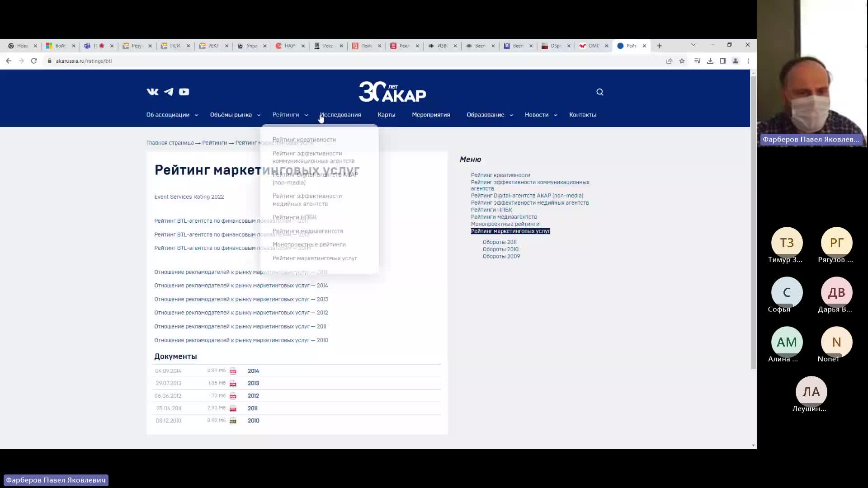Select participant avatar ДВ Дарья
This screenshot has height=488, width=868.
[x=836, y=293]
